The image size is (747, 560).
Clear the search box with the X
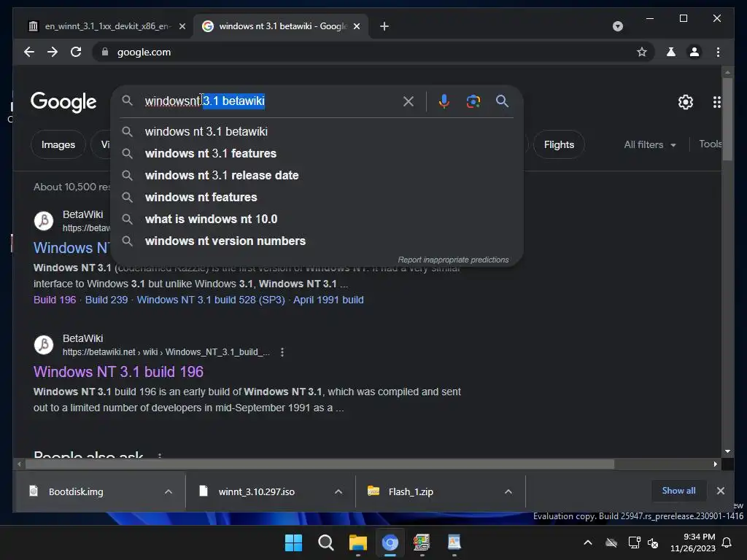click(409, 101)
